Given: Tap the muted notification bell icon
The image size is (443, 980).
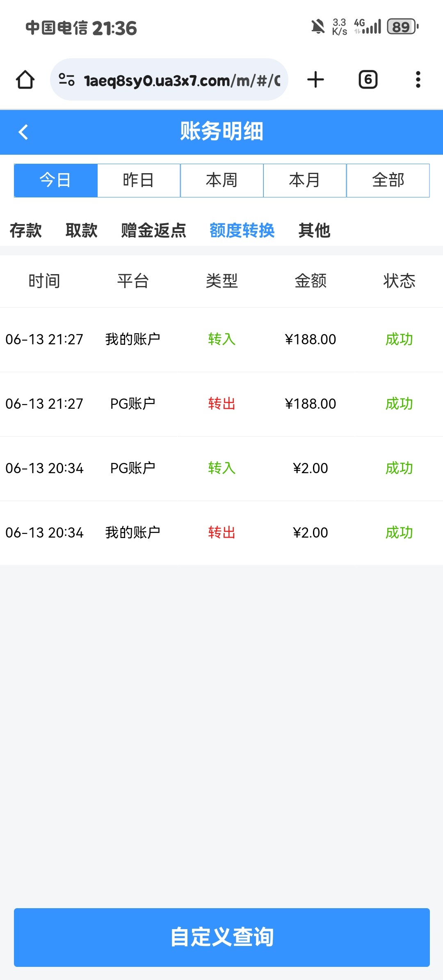Looking at the screenshot, I should (317, 27).
